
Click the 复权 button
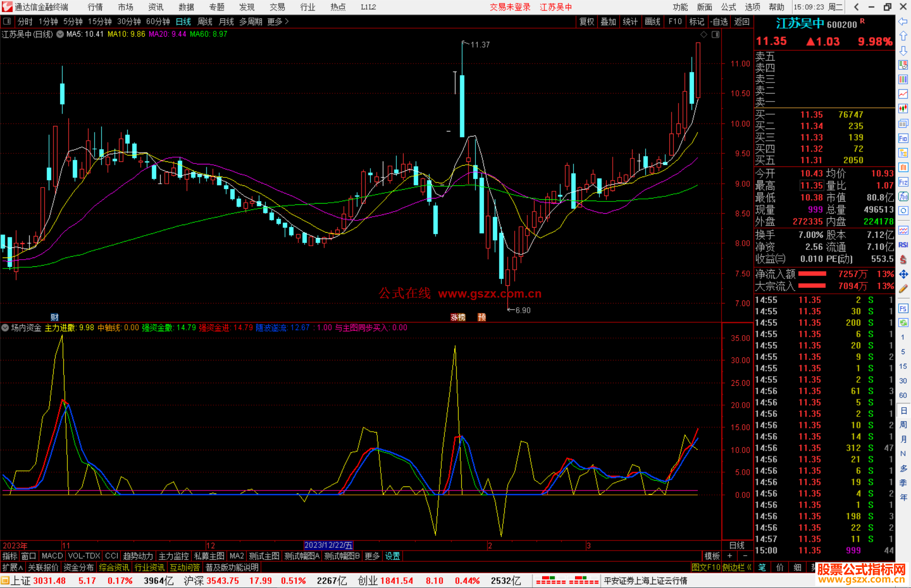[x=586, y=21]
